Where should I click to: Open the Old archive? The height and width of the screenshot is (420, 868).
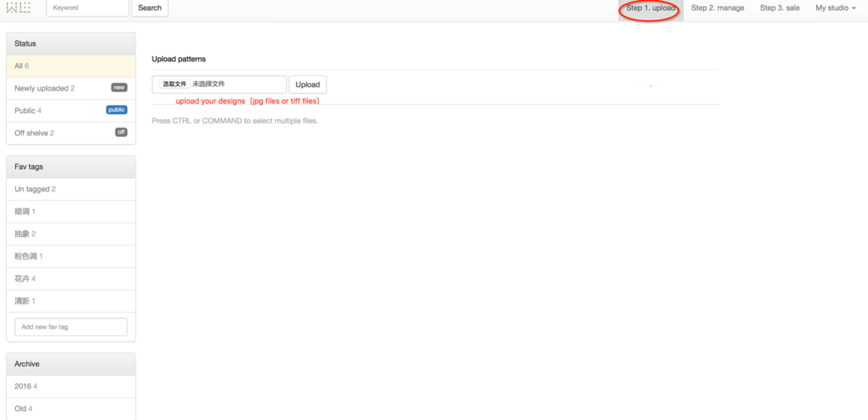(23, 409)
